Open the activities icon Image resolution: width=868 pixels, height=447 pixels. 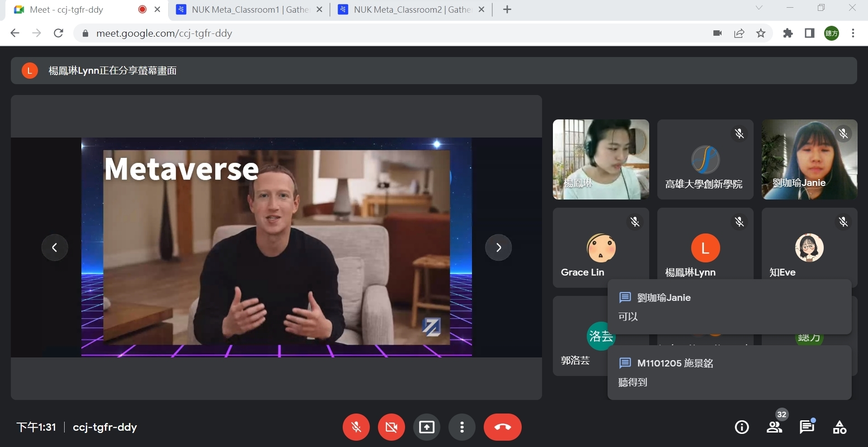(840, 427)
